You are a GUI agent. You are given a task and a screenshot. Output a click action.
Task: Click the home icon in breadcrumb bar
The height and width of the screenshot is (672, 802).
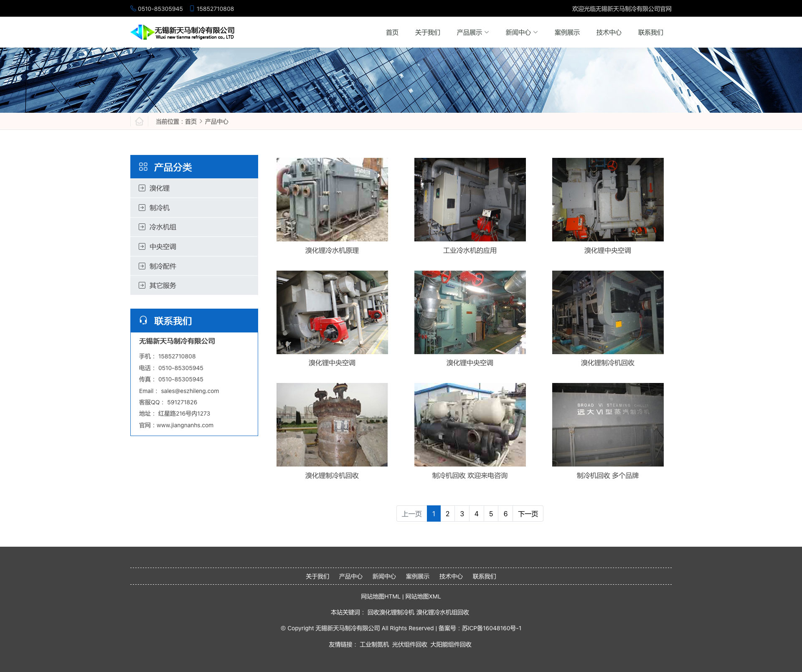139,121
